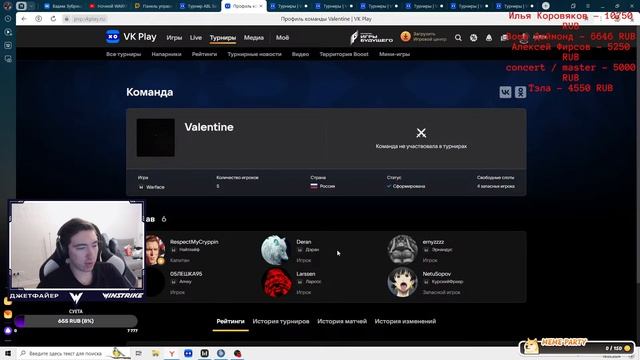Switch to the Панель управления browser tab
The height and width of the screenshot is (360, 640).
point(153,6)
